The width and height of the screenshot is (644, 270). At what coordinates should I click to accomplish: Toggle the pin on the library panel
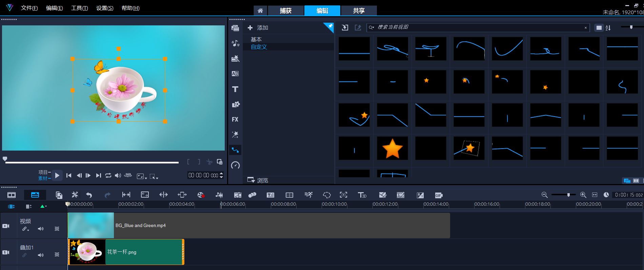point(329,27)
